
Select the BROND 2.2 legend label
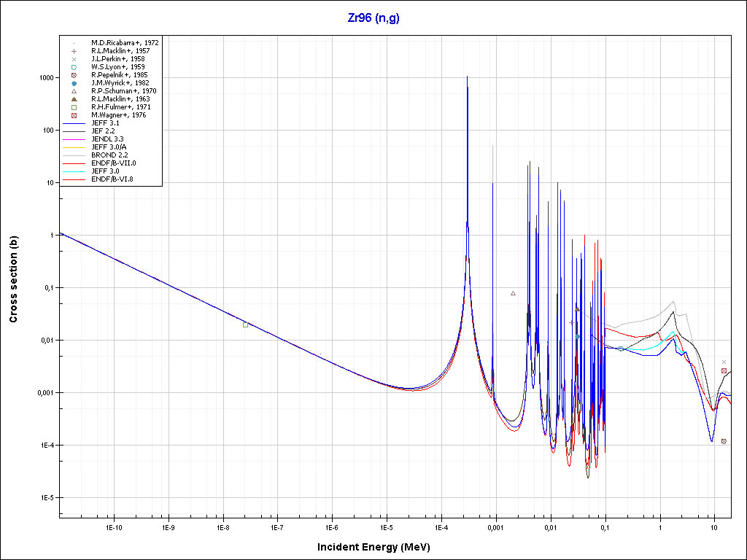tap(108, 155)
